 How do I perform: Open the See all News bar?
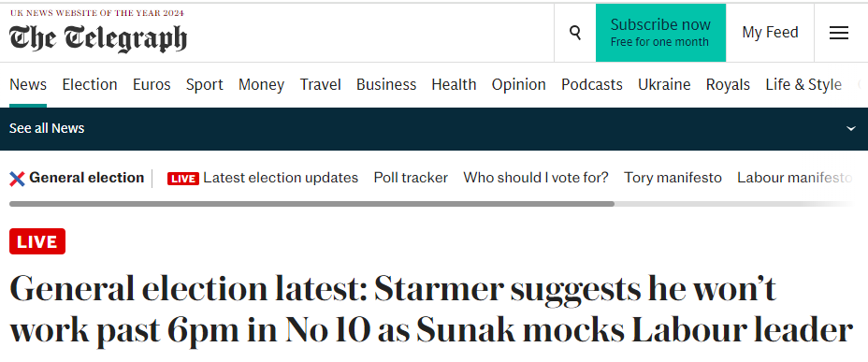pyautogui.click(x=434, y=128)
